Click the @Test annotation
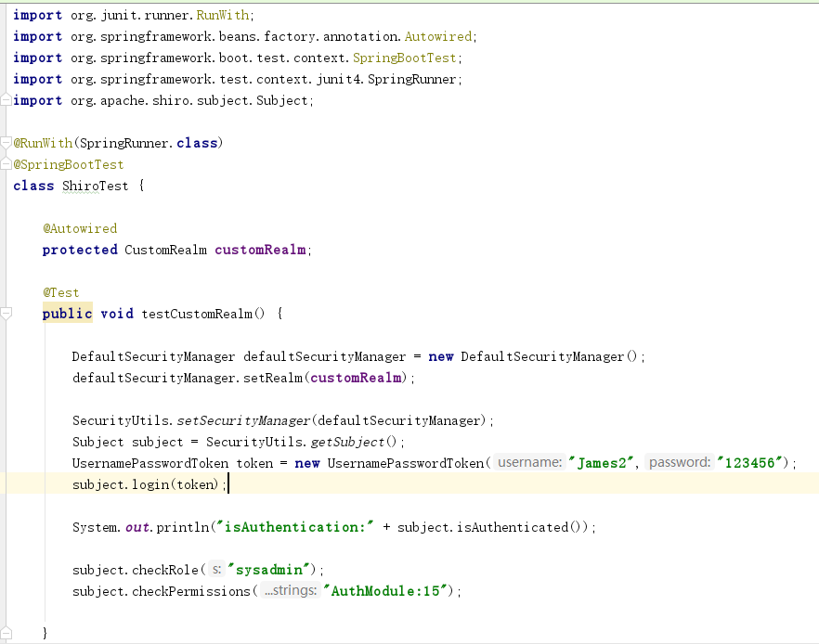 pyautogui.click(x=61, y=293)
